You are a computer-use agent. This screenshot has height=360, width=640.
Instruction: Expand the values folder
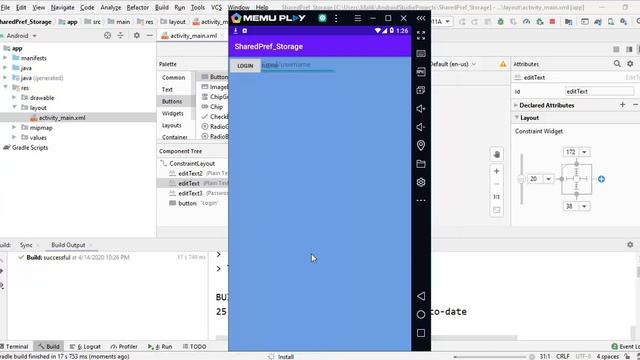[x=14, y=137]
